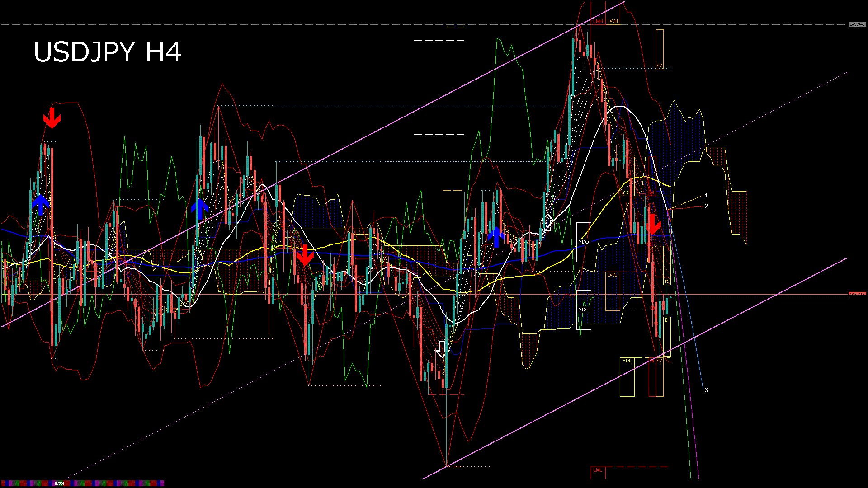Select the YDC level label box
Viewport: 868px width, 488px height.
[x=584, y=310]
